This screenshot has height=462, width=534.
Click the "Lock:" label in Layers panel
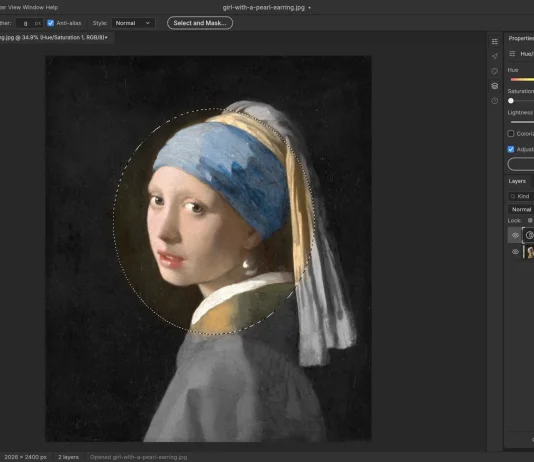(x=514, y=221)
